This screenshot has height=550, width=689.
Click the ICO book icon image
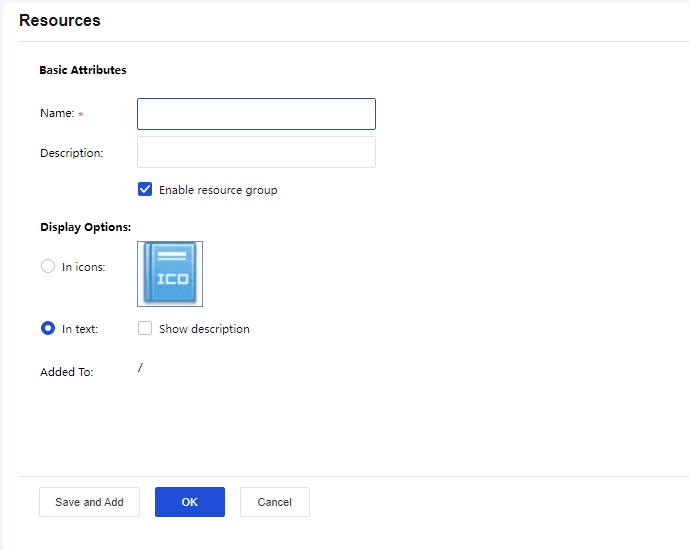point(170,273)
